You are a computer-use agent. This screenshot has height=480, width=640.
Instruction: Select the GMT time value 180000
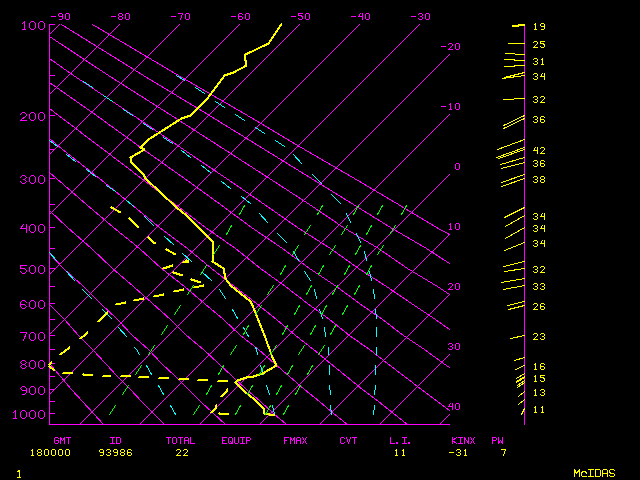68,453
